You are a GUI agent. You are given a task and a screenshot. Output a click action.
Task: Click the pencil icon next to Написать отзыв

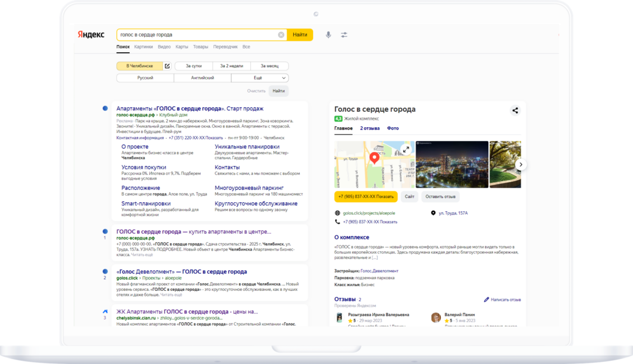click(487, 299)
